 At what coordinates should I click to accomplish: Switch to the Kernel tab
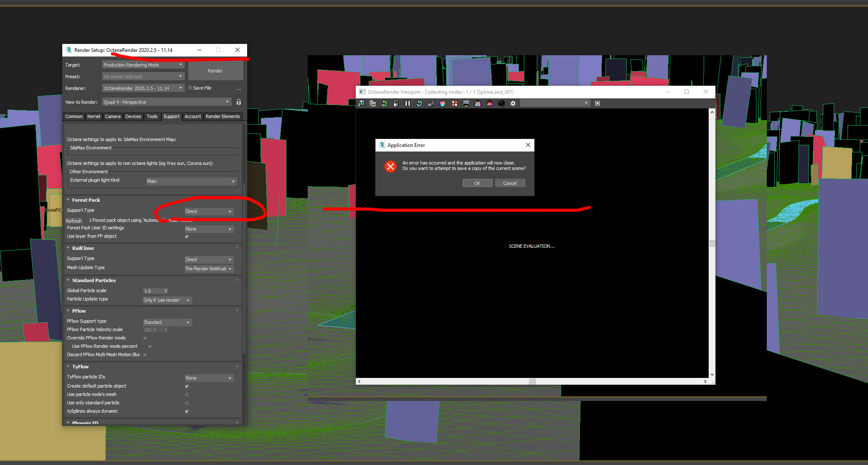94,116
